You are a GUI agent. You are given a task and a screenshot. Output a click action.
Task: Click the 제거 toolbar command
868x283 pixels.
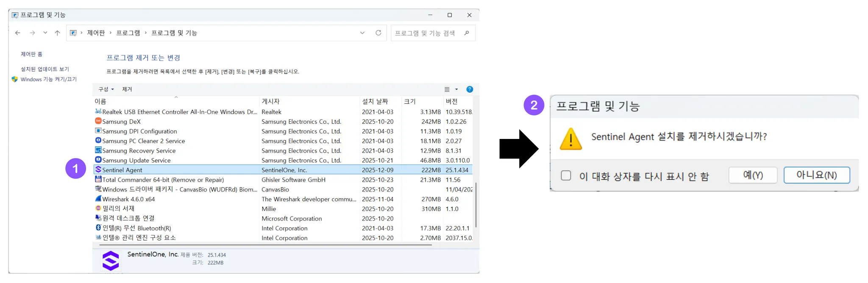127,89
